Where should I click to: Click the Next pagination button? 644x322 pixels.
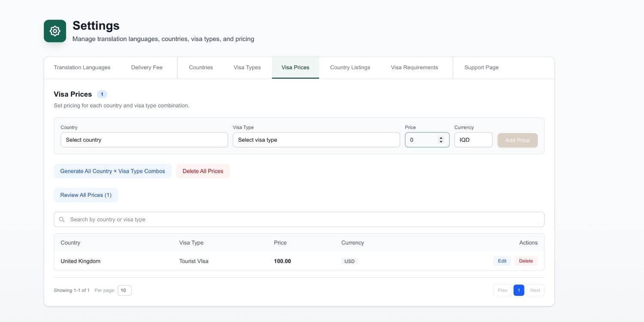535,290
